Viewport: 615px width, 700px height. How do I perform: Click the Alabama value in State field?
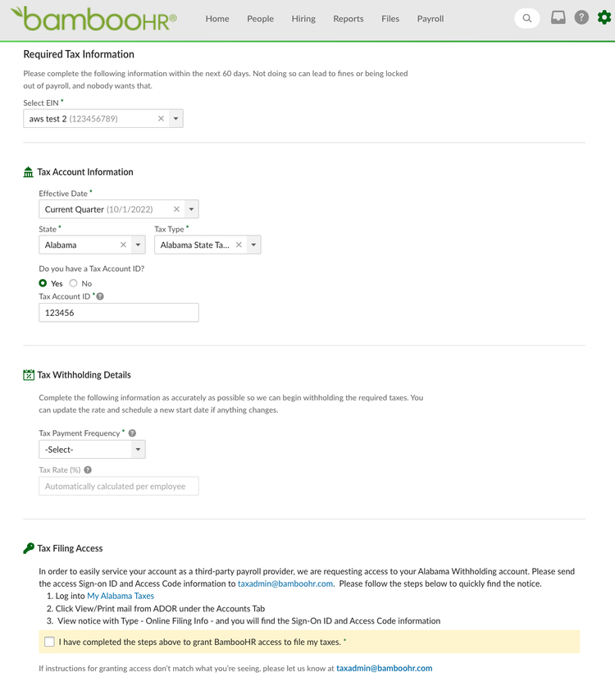(61, 245)
